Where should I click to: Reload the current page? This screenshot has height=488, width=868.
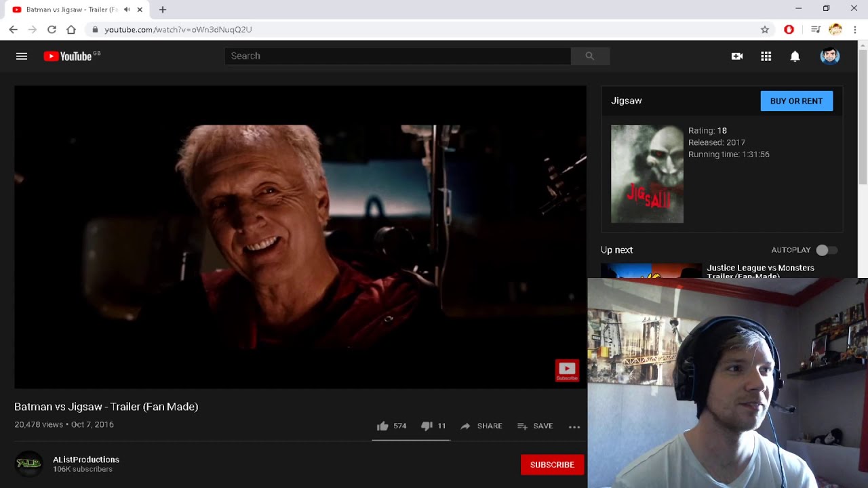[x=52, y=30]
